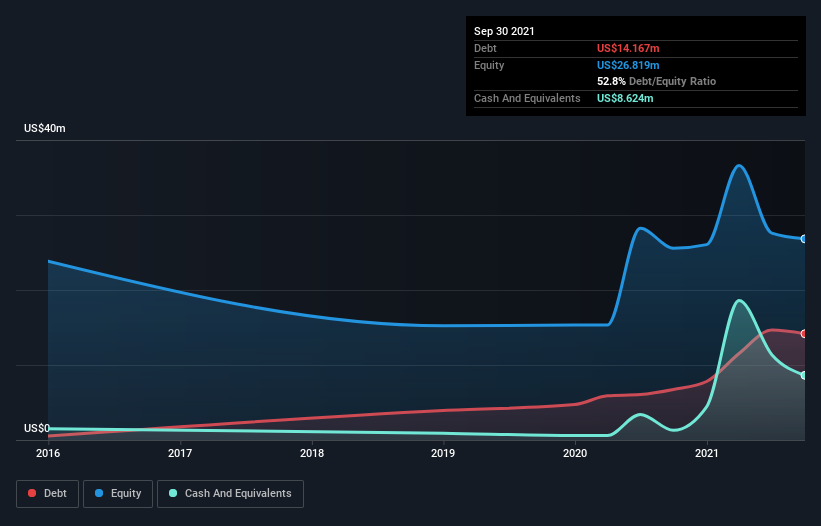Screen dimensions: 821x526
Task: Click the 2020 x-axis label
Action: coord(575,453)
